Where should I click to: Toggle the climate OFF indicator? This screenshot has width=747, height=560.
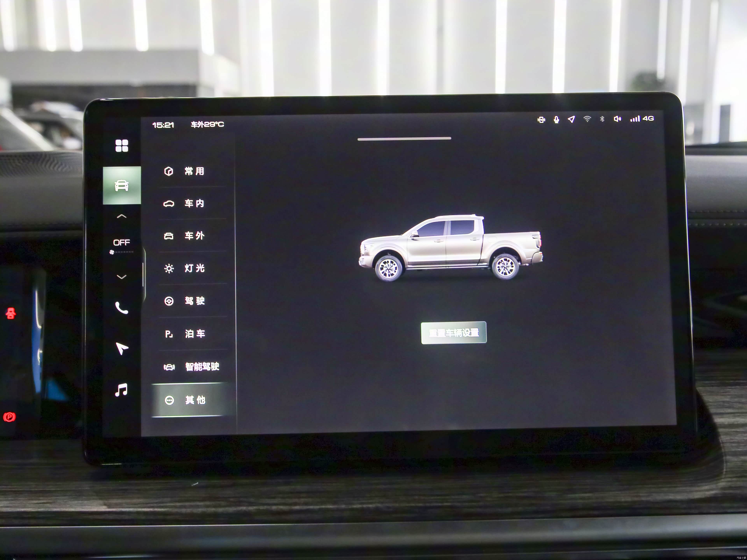tap(122, 243)
